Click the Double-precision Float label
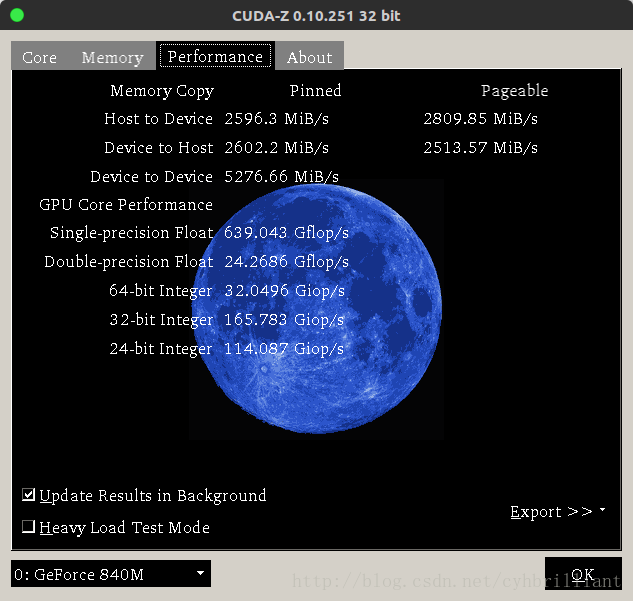Viewport: 633px width, 601px height. click(129, 262)
